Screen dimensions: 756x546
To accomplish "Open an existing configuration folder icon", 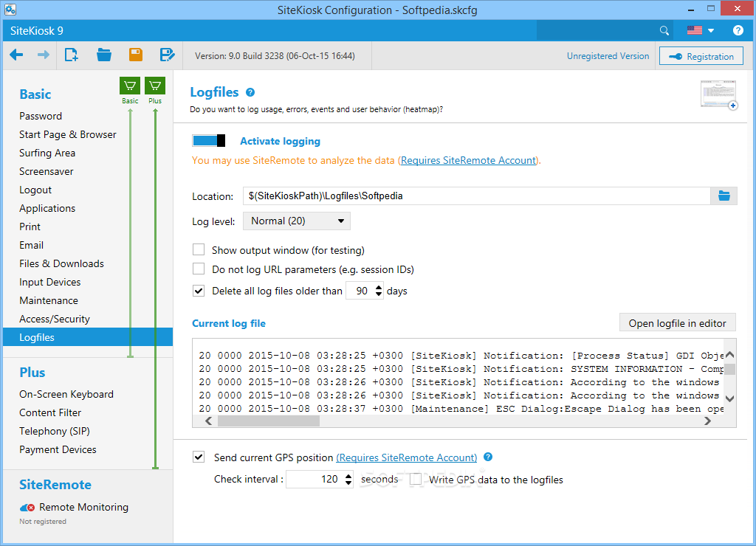I will click(103, 55).
